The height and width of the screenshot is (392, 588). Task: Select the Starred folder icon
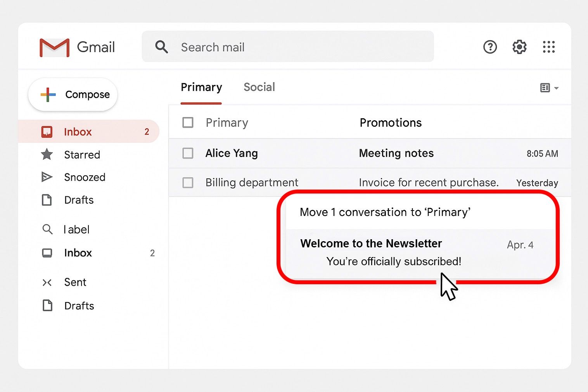(47, 155)
